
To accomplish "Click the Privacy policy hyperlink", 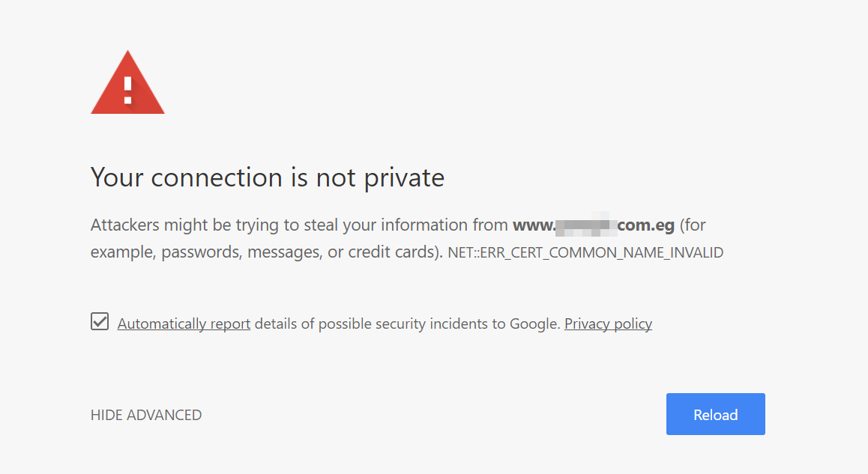I will (x=608, y=323).
